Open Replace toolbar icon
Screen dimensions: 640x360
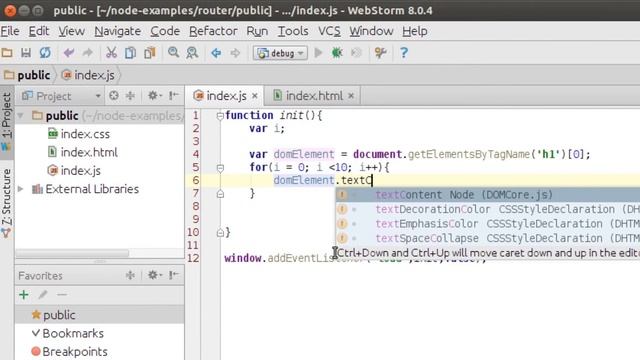click(x=192, y=53)
